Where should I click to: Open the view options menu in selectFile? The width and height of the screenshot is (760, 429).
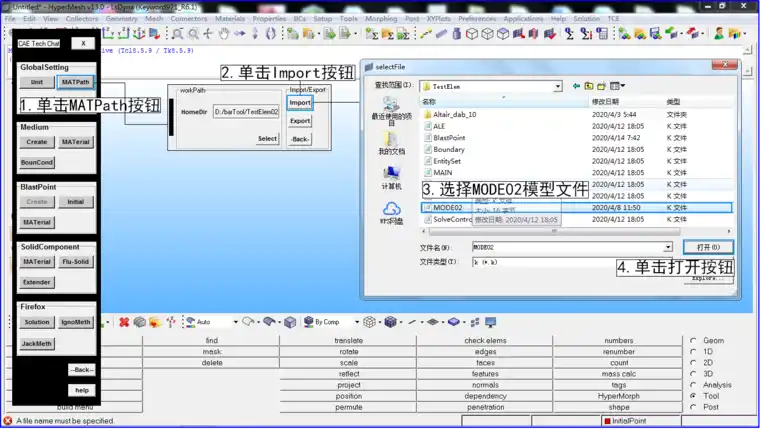(617, 86)
